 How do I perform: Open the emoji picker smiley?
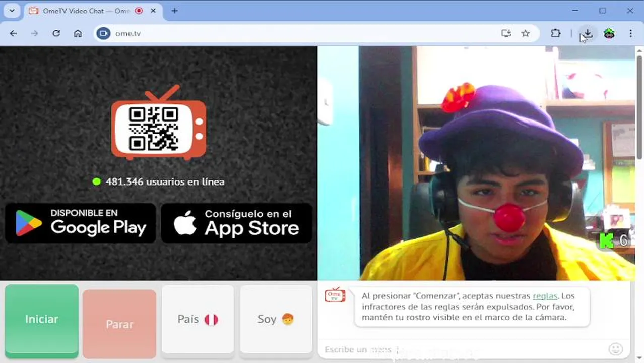click(x=615, y=349)
